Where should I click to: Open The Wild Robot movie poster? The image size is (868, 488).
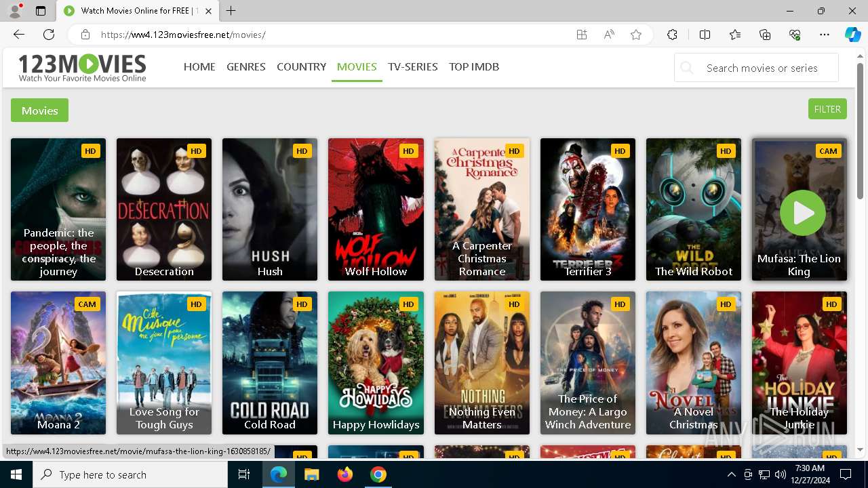click(694, 209)
